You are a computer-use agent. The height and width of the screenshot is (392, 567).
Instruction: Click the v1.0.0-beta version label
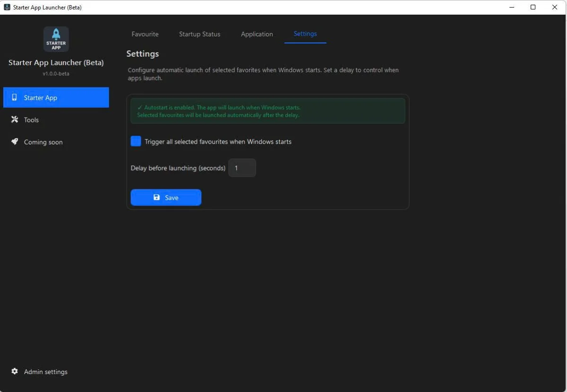click(56, 73)
